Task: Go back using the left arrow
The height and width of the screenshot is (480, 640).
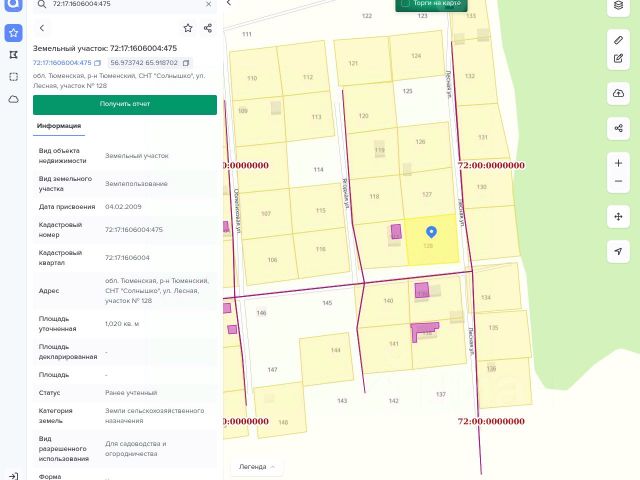Action: tap(42, 28)
